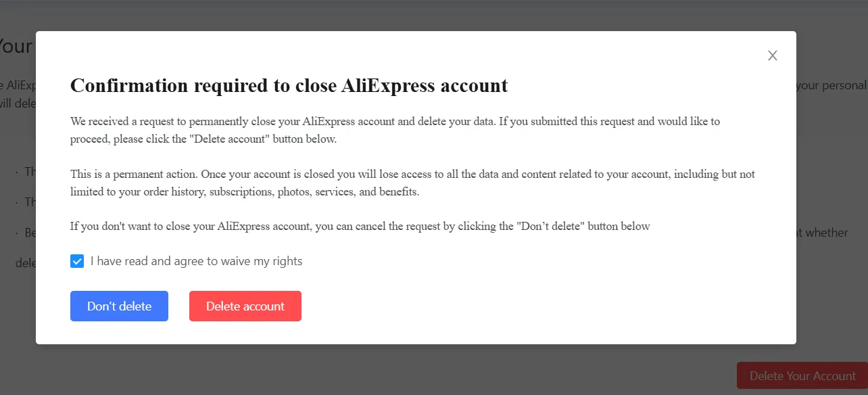Click the background text "your personal"
Image resolution: width=868 pixels, height=395 pixels.
tap(831, 86)
